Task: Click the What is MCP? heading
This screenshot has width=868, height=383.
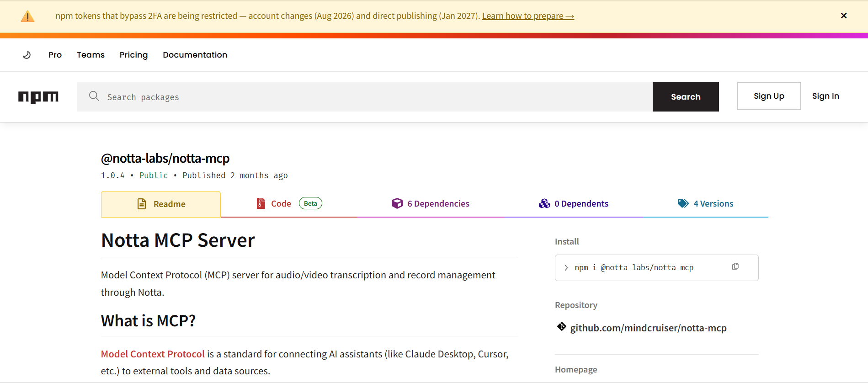Action: point(148,321)
